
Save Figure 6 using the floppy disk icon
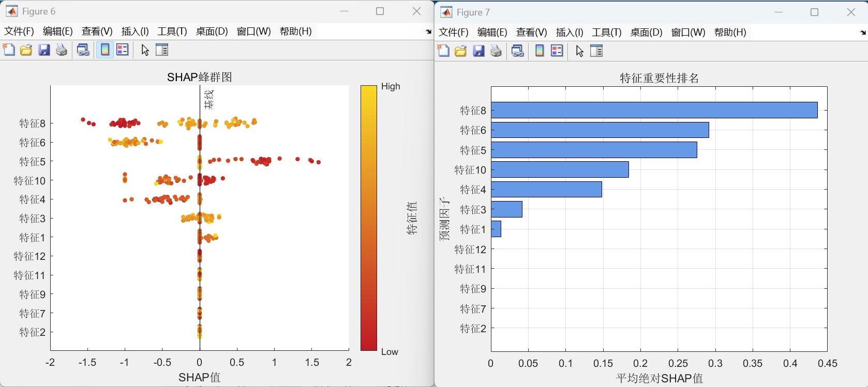44,50
